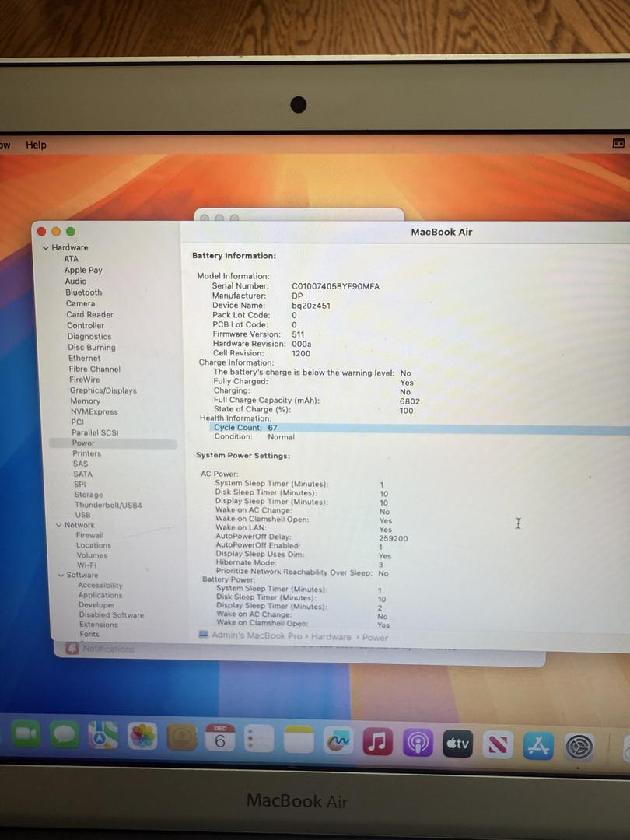Collapse the Hardware section chevron
Viewport: 630px width, 840px height.
(46, 248)
